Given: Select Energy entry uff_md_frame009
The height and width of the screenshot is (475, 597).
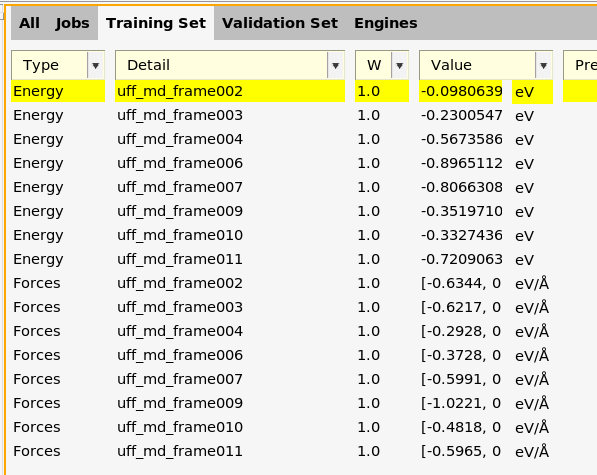Looking at the screenshot, I should [180, 211].
